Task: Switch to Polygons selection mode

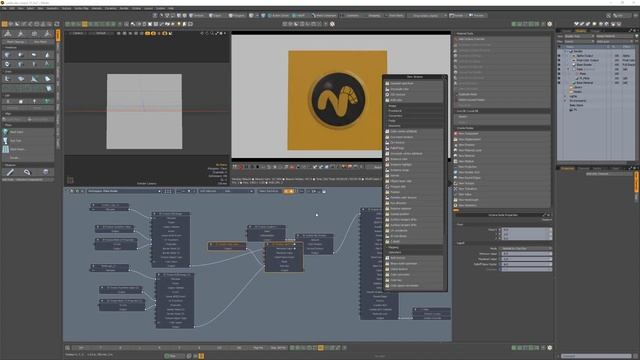Action: click(236, 16)
